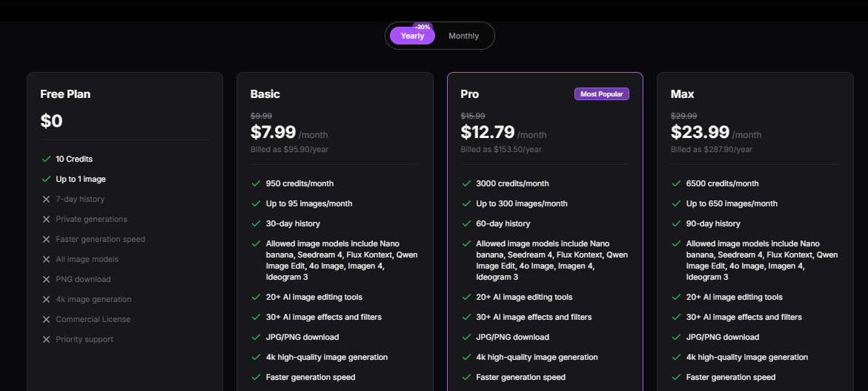Click the checkmark beside 60-day history
The height and width of the screenshot is (391, 868).
[466, 223]
